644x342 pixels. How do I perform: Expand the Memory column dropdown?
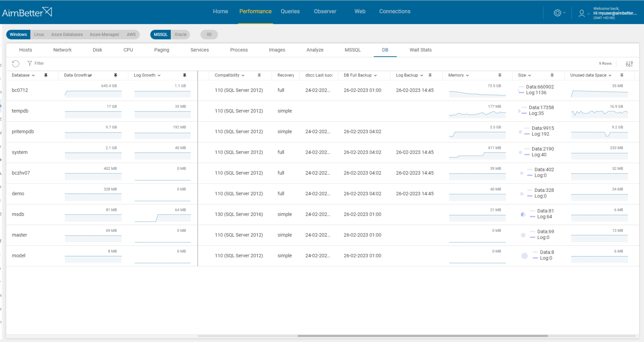pos(467,75)
